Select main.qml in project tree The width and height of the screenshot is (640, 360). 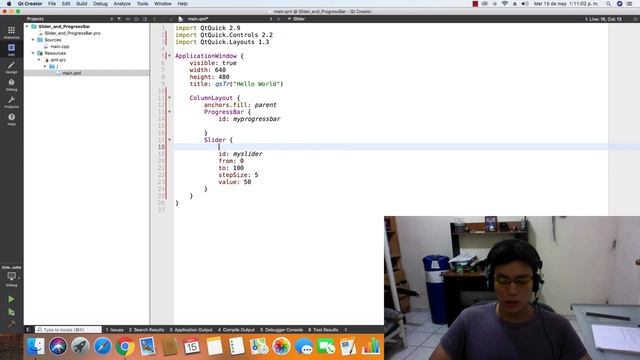point(71,73)
